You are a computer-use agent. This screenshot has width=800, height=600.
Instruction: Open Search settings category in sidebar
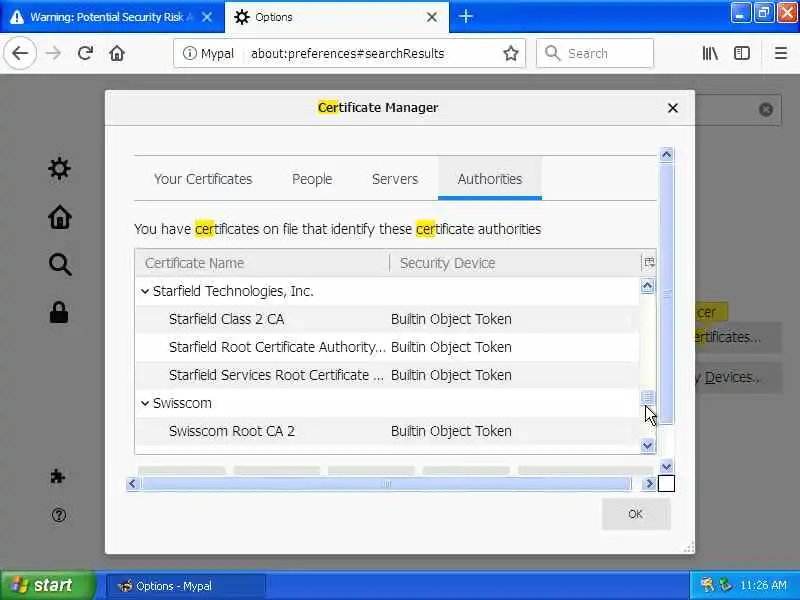click(x=59, y=265)
